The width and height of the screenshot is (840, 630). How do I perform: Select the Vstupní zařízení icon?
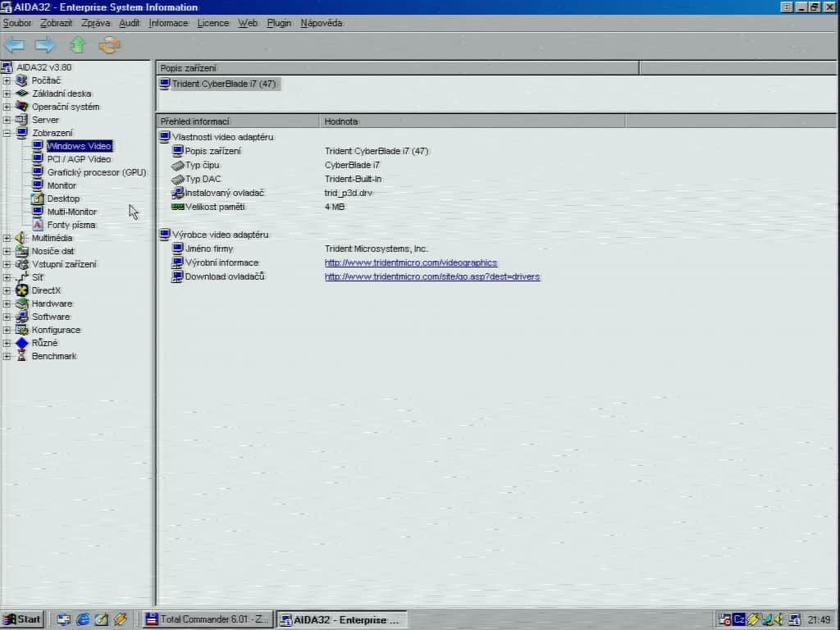coord(21,263)
